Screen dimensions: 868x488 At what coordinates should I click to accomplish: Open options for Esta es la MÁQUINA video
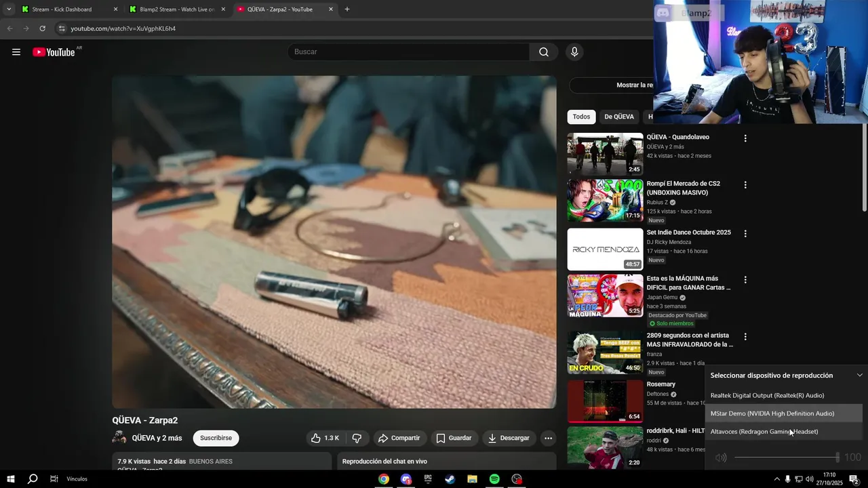point(745,280)
